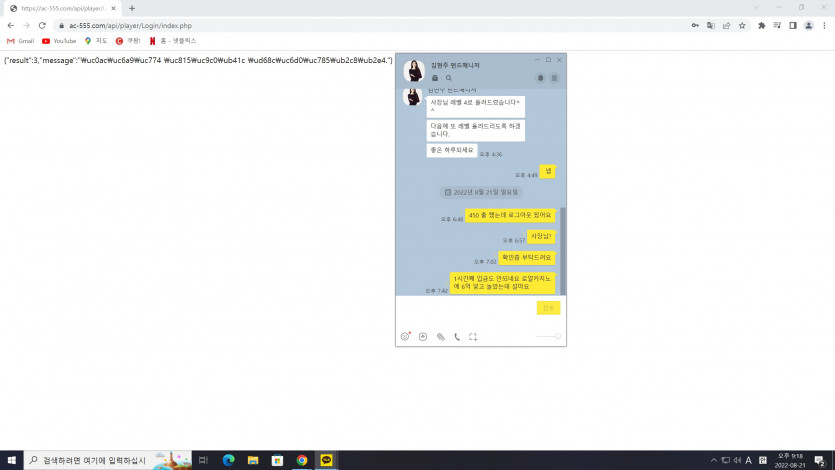Open the Chrome extensions puzzle icon

pyautogui.click(x=762, y=26)
